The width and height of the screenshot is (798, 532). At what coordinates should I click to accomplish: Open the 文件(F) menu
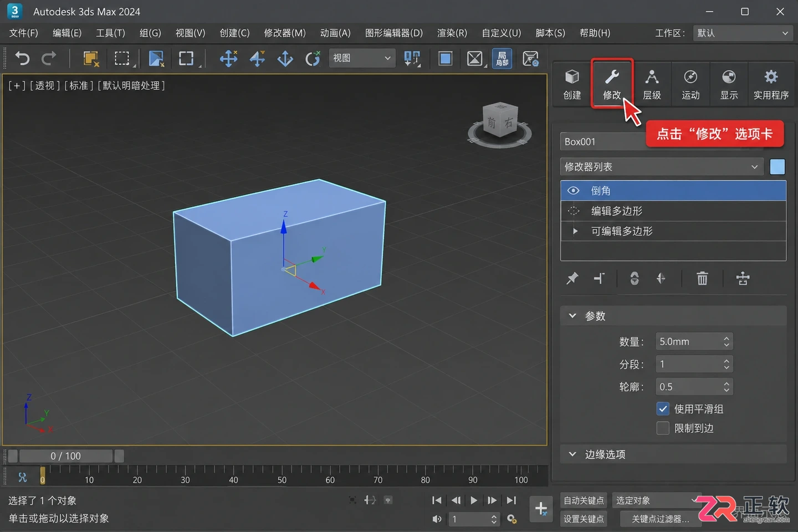(x=24, y=33)
